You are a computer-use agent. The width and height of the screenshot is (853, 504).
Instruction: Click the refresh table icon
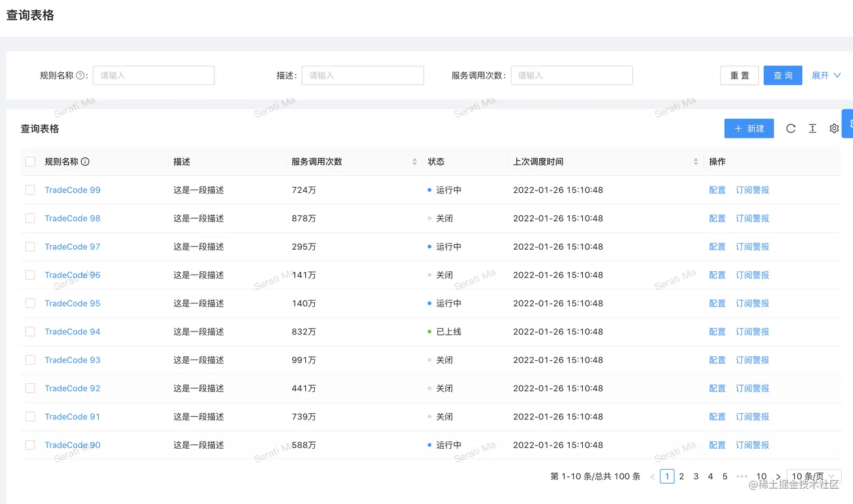pos(791,129)
